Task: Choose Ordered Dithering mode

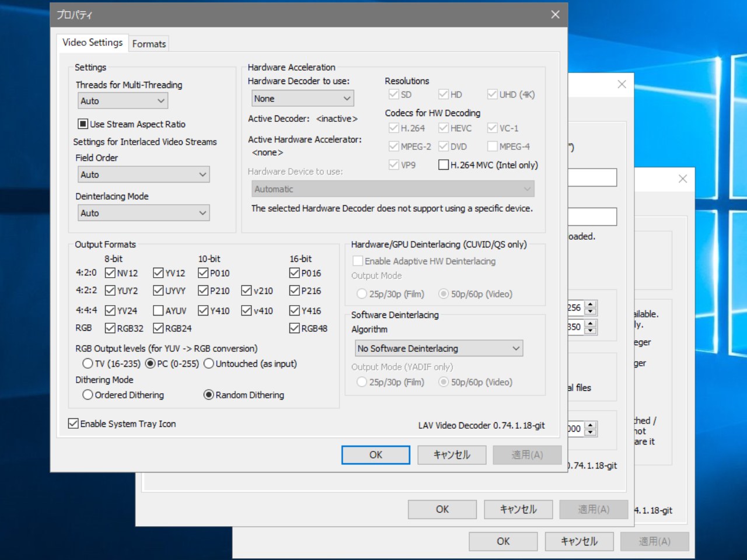Action: 88,395
